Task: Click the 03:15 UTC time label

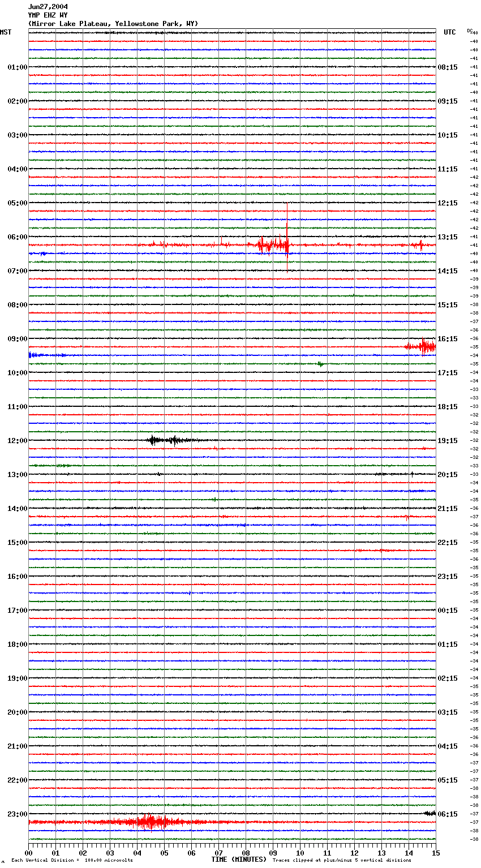Action: point(448,712)
